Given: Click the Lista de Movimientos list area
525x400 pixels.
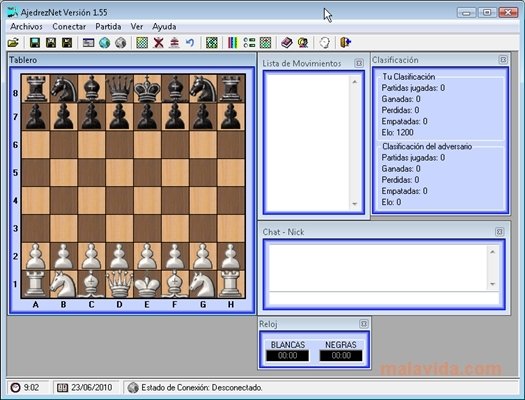Looking at the screenshot, I should click(x=308, y=142).
